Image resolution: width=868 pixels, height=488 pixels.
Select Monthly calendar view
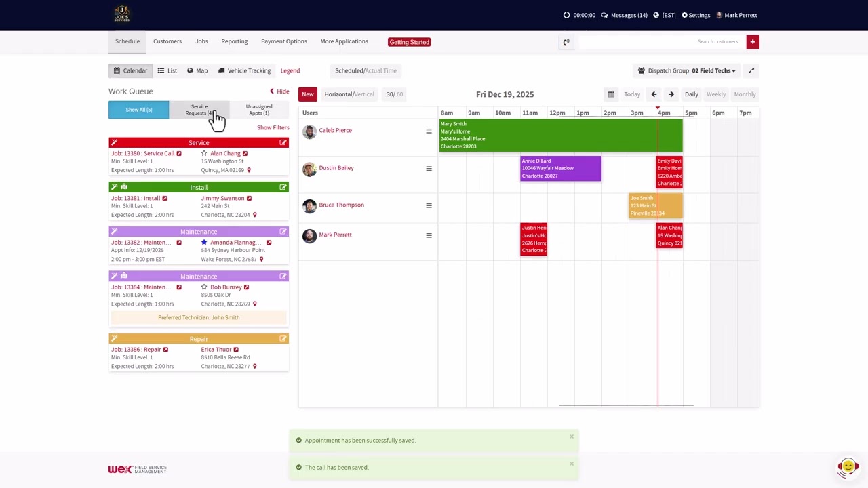745,94
